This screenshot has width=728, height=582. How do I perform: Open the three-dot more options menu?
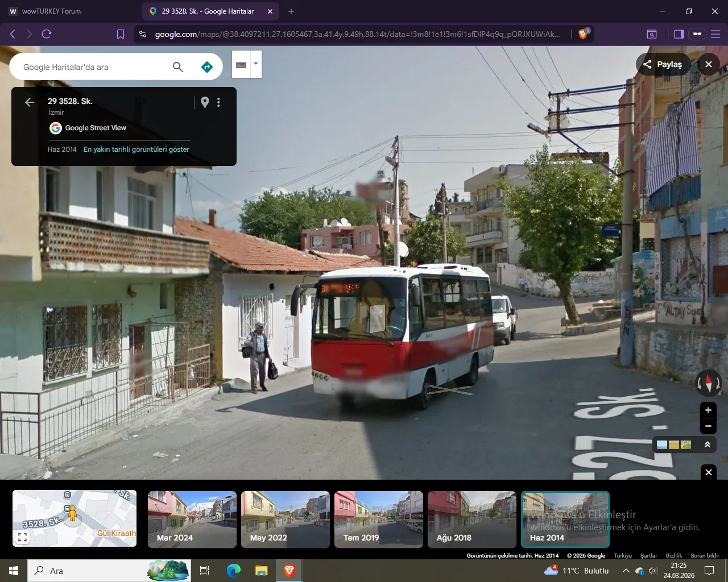click(218, 102)
